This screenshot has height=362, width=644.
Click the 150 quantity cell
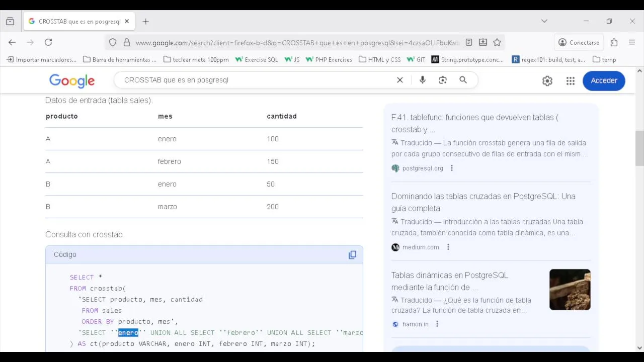coord(272,161)
